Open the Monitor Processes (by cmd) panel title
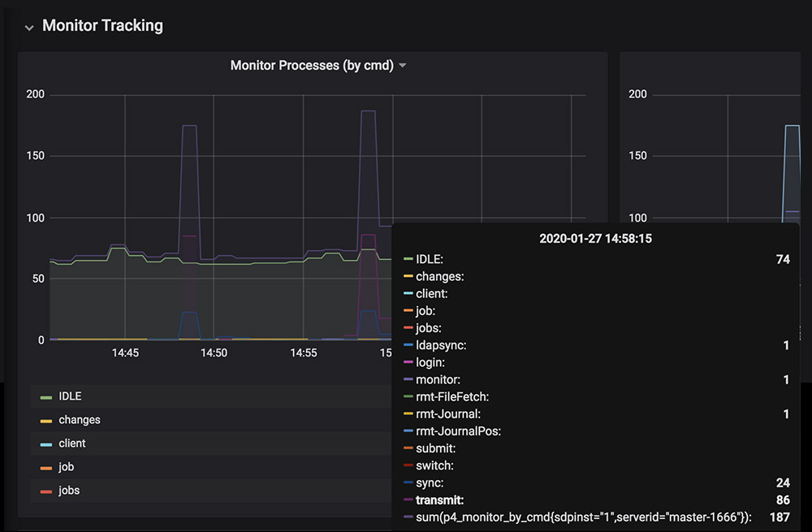812x532 pixels. click(x=311, y=65)
